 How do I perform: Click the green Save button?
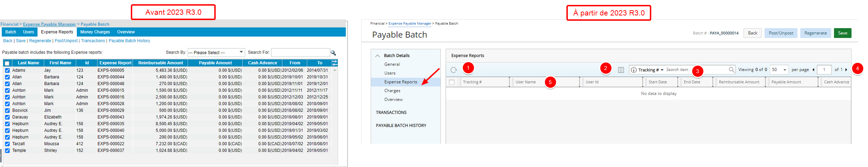coord(842,33)
